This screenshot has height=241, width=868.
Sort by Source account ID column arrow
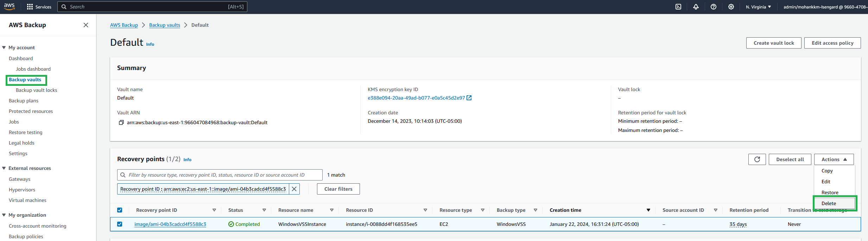[716, 210]
